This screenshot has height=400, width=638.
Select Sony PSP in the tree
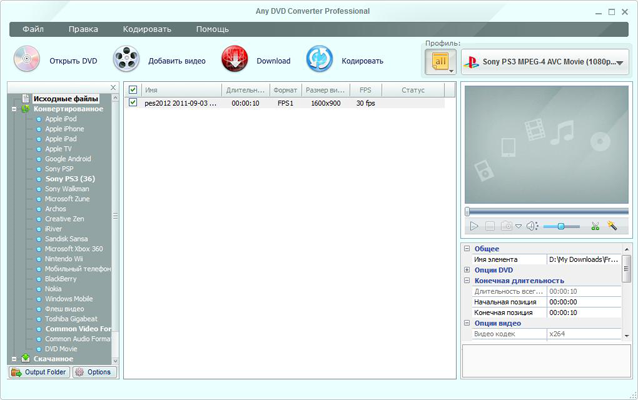(59, 168)
